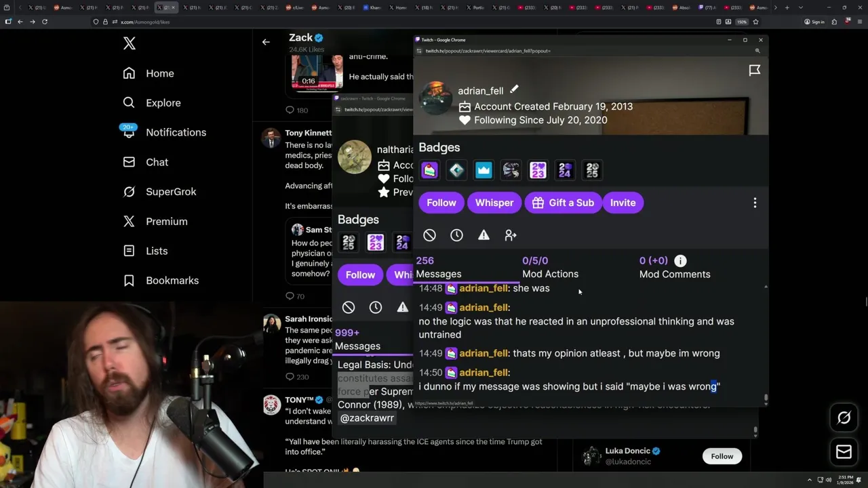Follow Luka Doncic from suggestions
868x488 pixels.
pos(722,456)
